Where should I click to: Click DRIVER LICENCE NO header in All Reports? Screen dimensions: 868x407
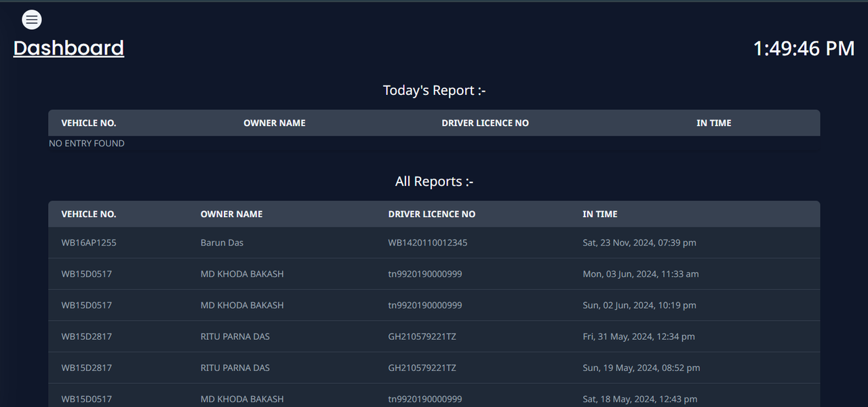click(x=432, y=214)
